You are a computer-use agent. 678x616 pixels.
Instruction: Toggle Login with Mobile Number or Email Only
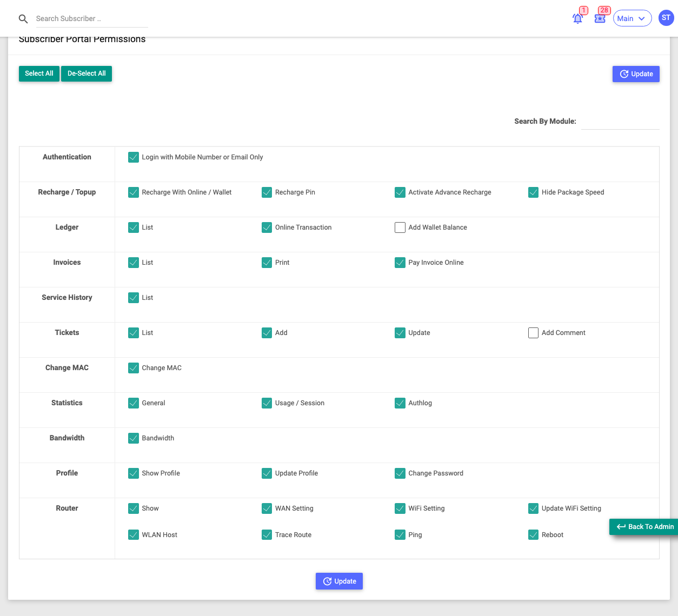(x=134, y=157)
